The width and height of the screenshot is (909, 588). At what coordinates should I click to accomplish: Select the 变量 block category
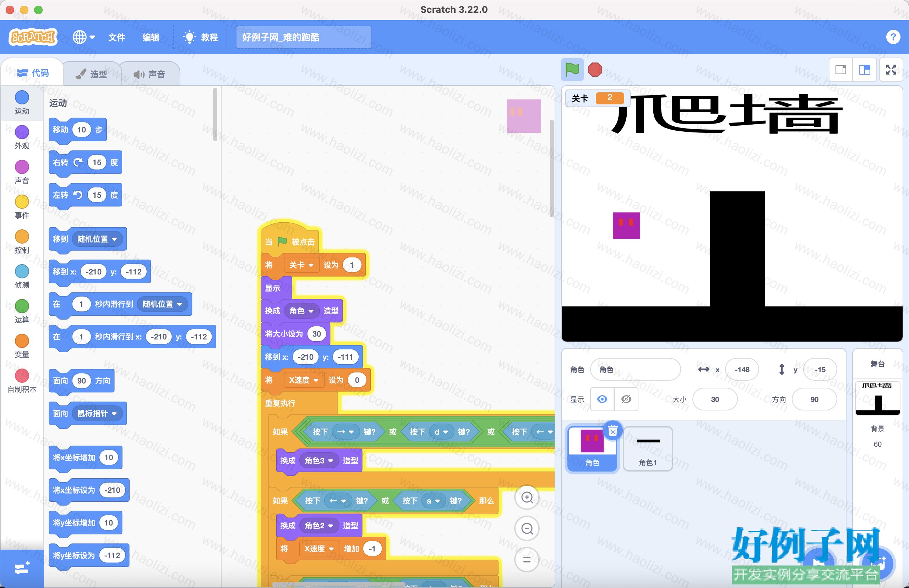coord(22,345)
